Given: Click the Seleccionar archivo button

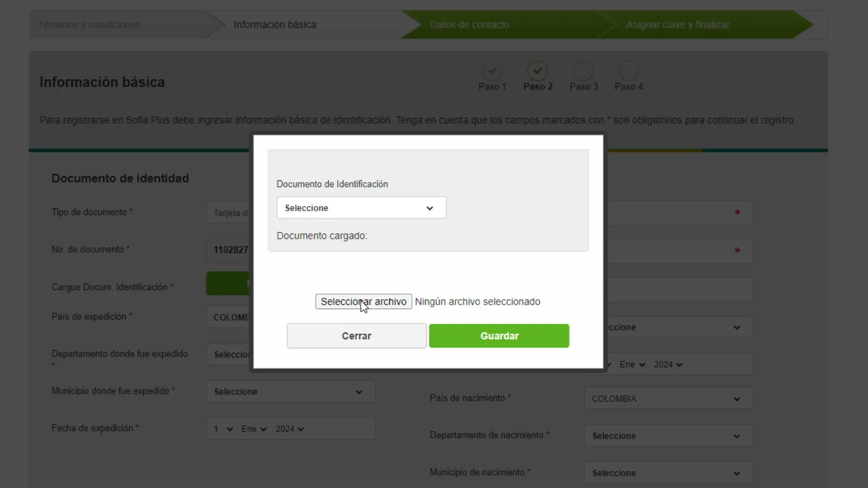Looking at the screenshot, I should [363, 301].
